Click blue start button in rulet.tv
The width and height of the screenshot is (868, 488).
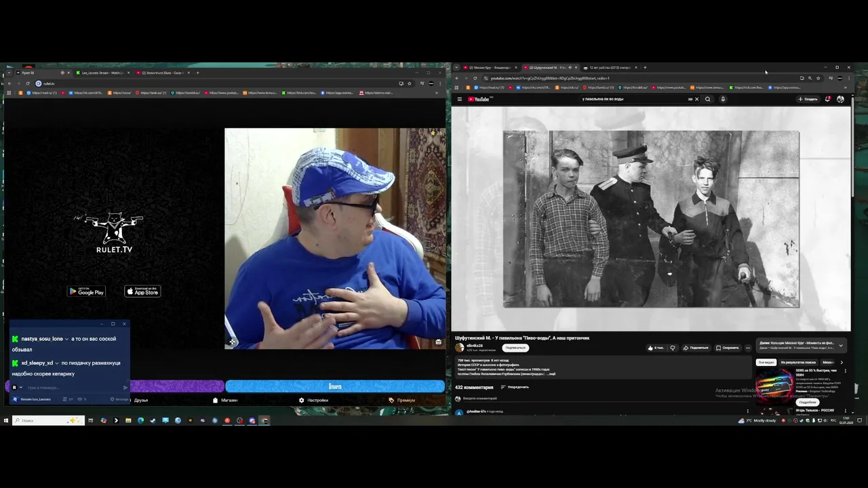tap(335, 386)
